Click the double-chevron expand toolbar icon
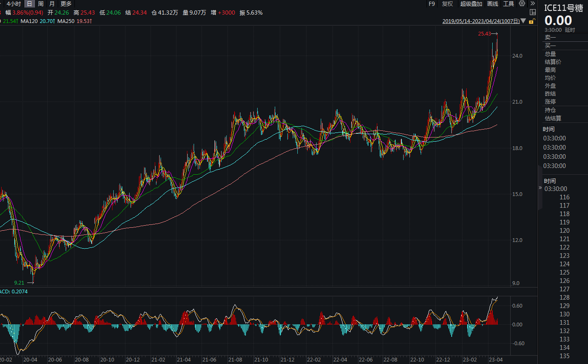 pyautogui.click(x=533, y=3)
